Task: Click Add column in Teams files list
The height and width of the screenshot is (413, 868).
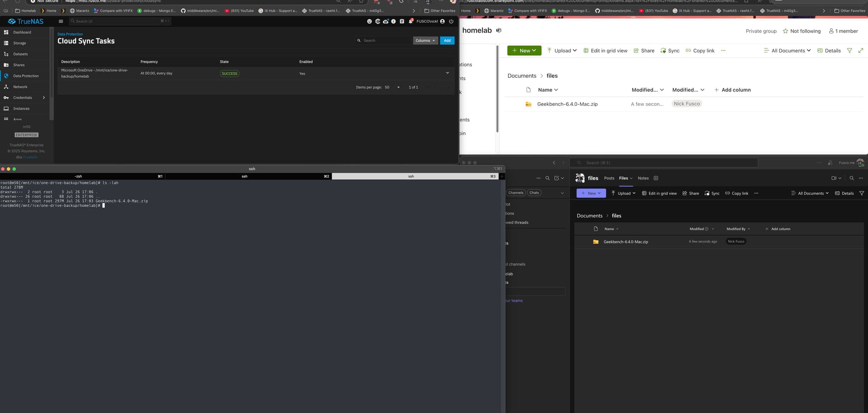Action: pos(778,229)
